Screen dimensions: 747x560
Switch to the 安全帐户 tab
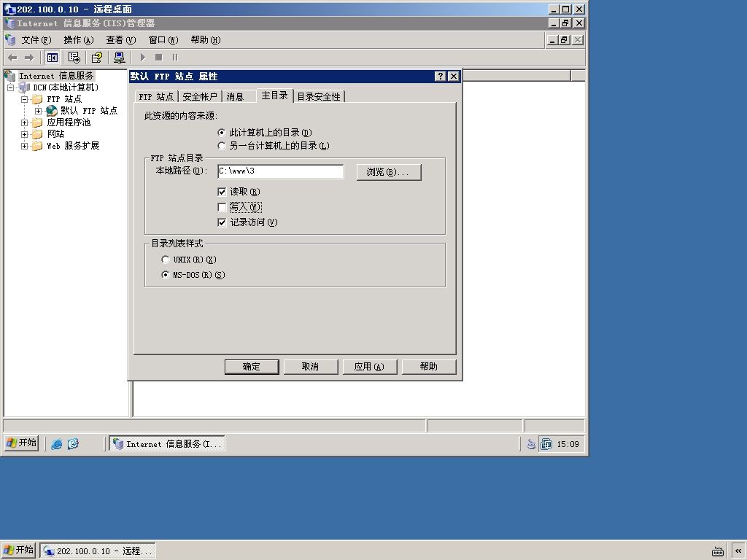pyautogui.click(x=200, y=97)
